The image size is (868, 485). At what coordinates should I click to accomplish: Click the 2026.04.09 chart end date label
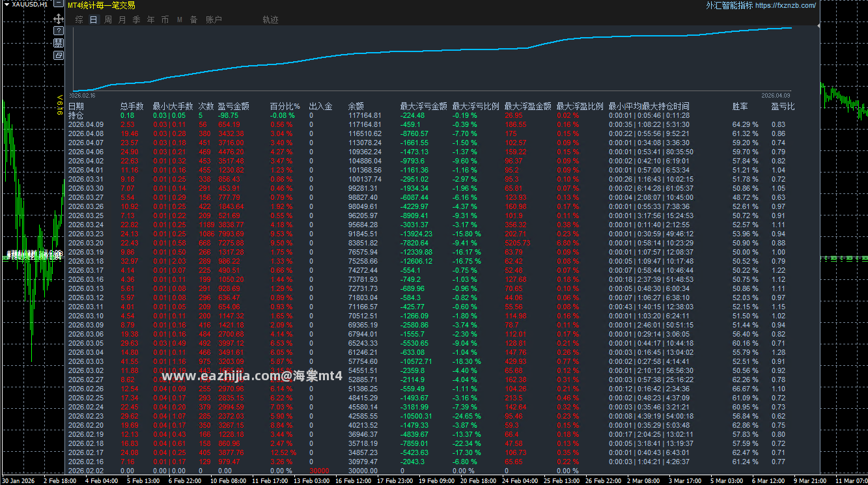[775, 95]
